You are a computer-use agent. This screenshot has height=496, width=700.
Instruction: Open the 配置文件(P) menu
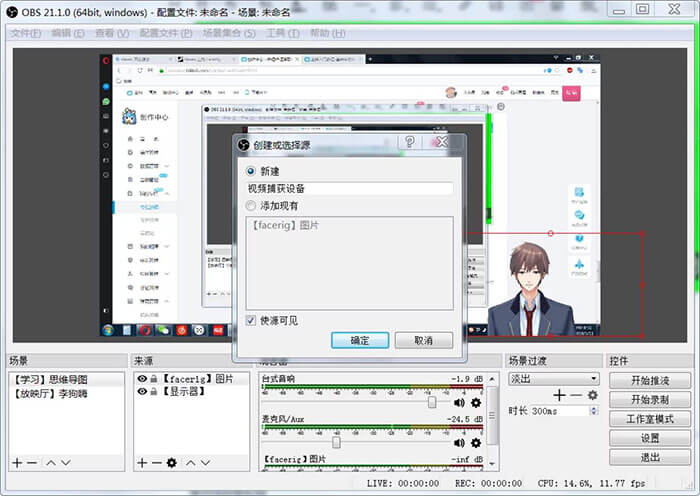click(x=166, y=33)
